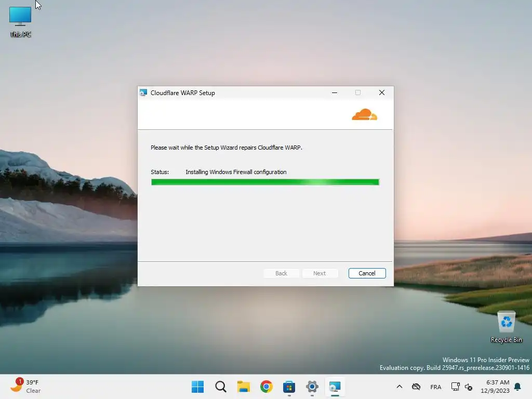Select the Recycle Bin desktop icon
The width and height of the screenshot is (532, 399).
[x=506, y=327]
